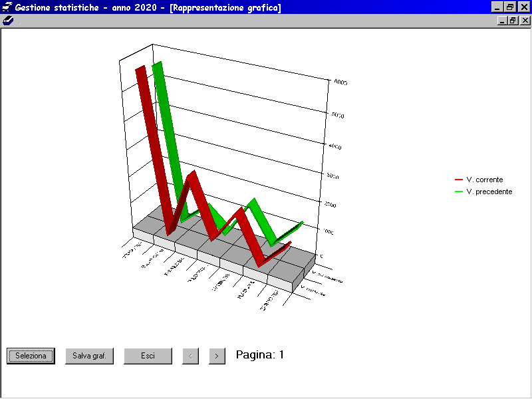The width and height of the screenshot is (532, 399).
Task: Open the application system menu icon in title bar
Action: click(7, 7)
